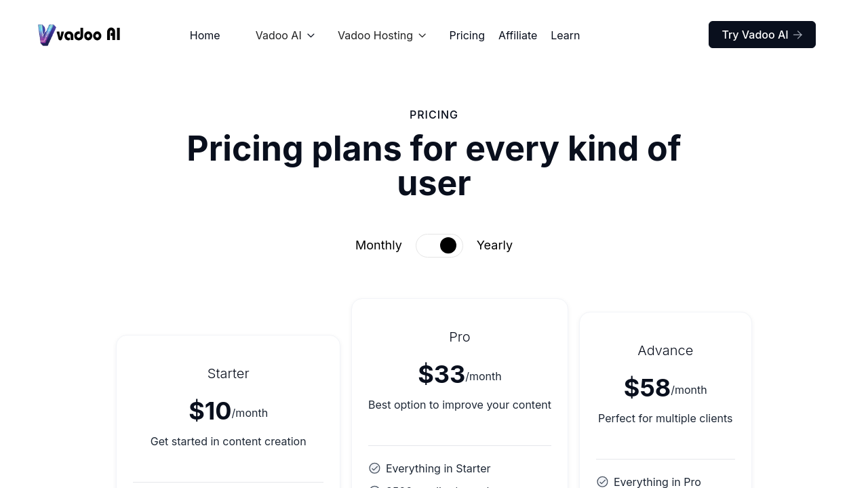Click checkmark icon beside Everything in Starter
The image size is (868, 488).
point(374,468)
